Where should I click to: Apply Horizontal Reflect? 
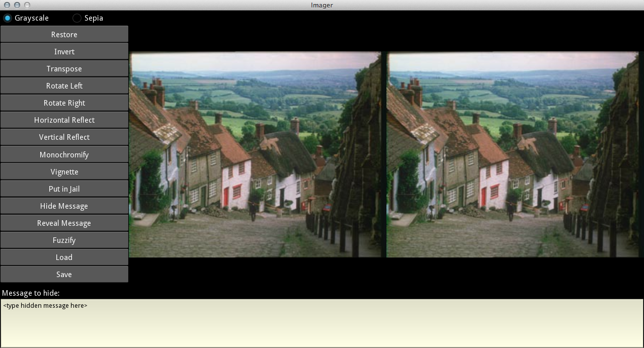64,120
